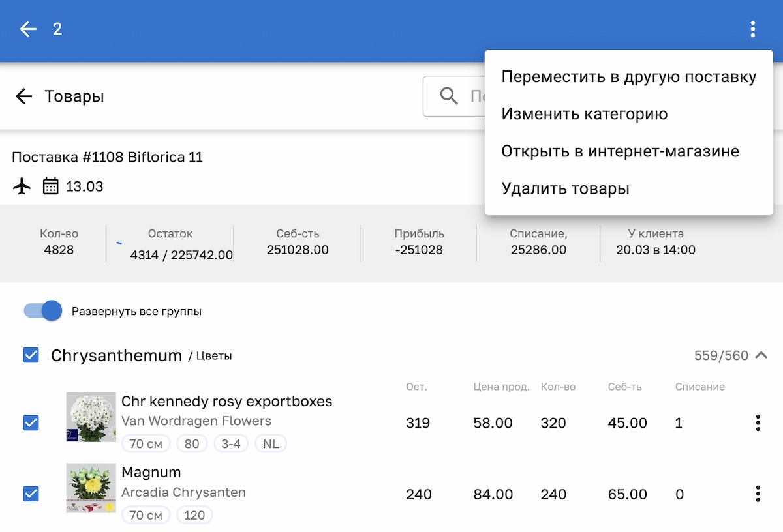Choose Открыть в интернет-магазине
The height and width of the screenshot is (532, 783).
pyautogui.click(x=620, y=151)
